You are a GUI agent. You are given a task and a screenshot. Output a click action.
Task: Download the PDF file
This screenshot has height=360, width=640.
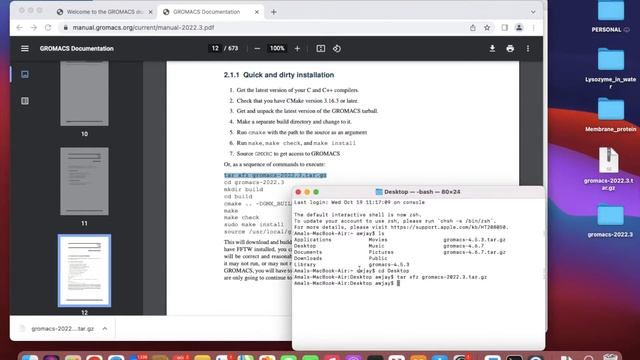(492, 49)
